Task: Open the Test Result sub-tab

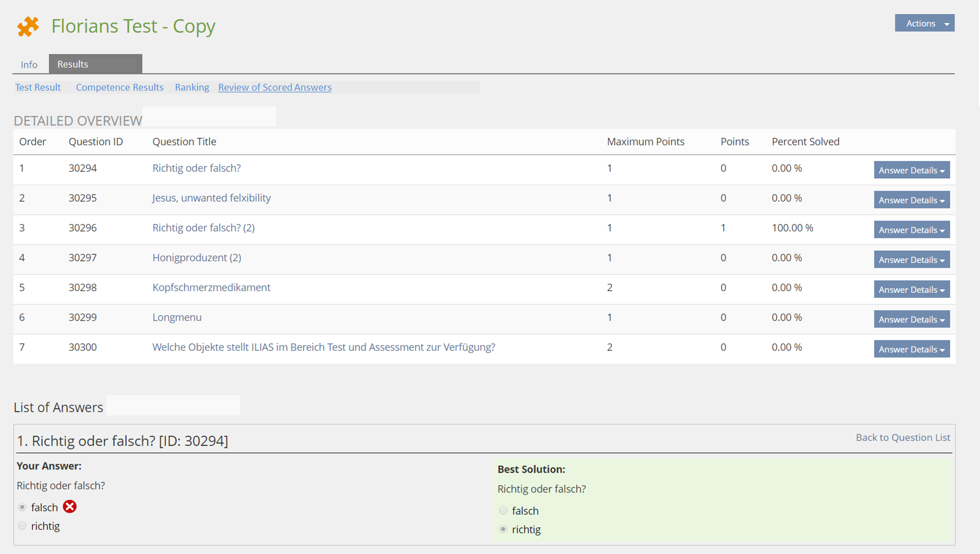Action: pos(38,87)
